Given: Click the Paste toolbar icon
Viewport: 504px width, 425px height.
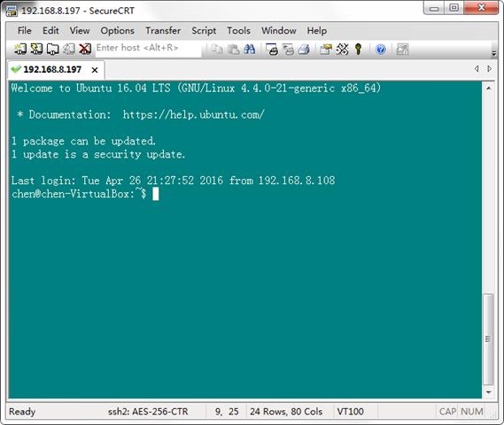Looking at the screenshot, I should click(x=233, y=50).
